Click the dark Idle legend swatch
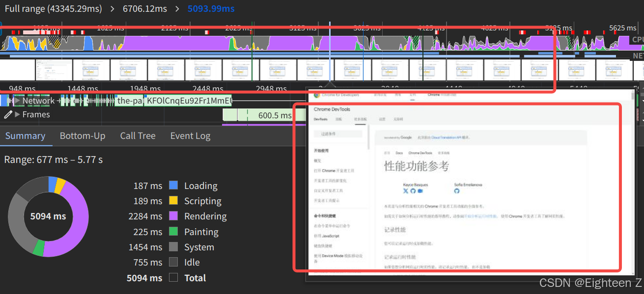The image size is (644, 294). [174, 262]
